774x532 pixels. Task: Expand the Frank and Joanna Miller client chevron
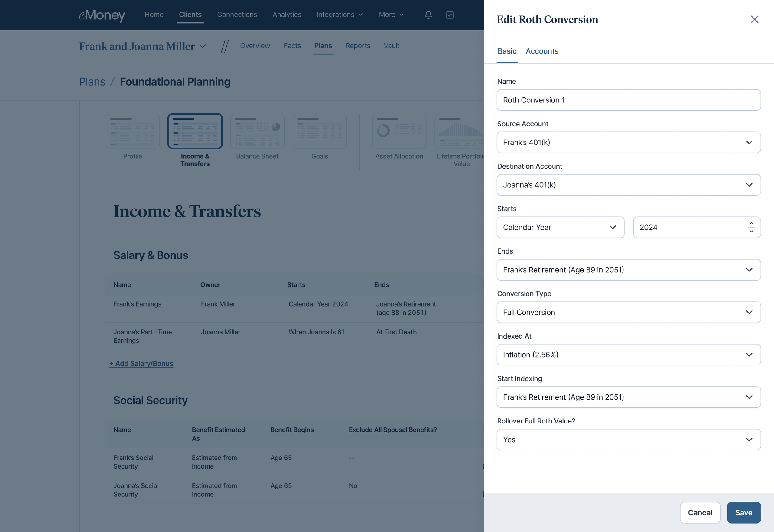203,46
